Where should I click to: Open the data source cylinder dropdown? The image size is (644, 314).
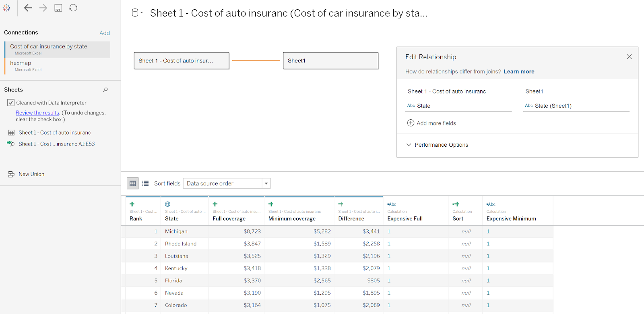(x=137, y=13)
